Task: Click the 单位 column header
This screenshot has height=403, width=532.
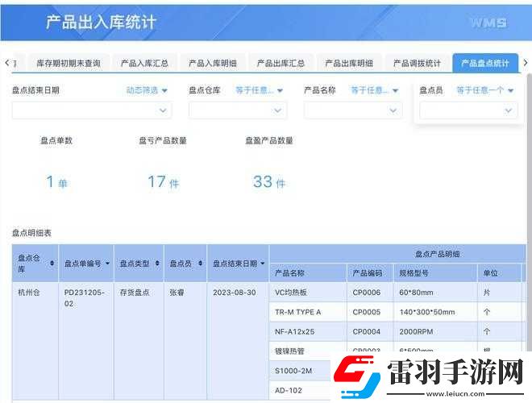Action: click(x=500, y=273)
